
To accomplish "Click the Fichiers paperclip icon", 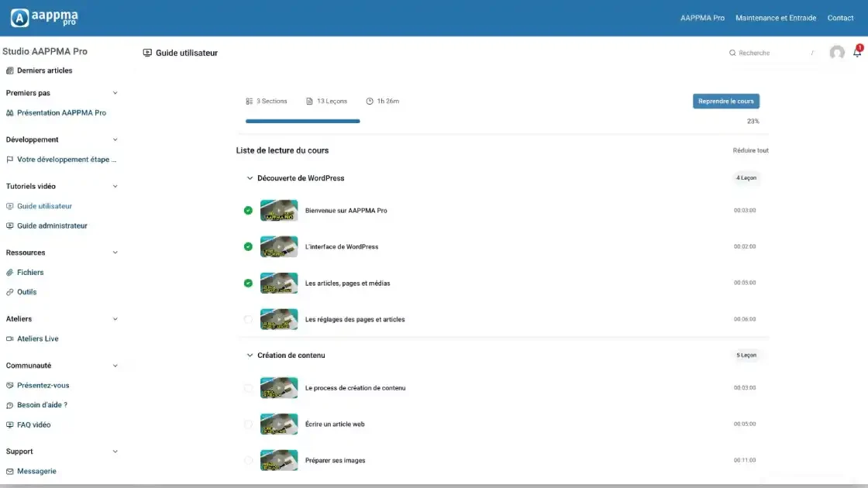I will (x=9, y=272).
